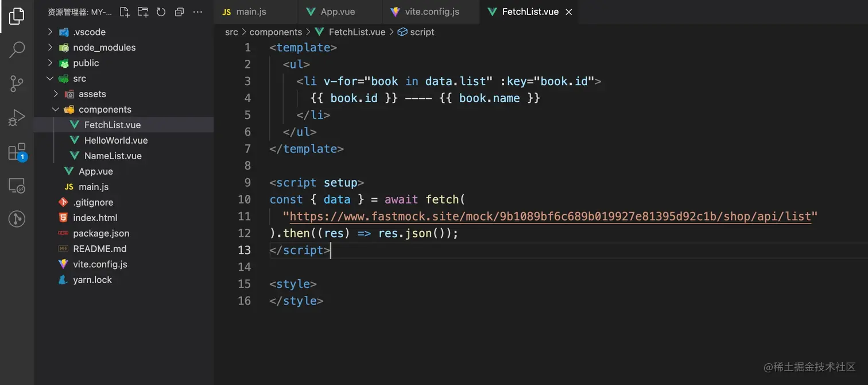Click the '{{ book.name }}' expression
The image size is (868, 385).
490,98
